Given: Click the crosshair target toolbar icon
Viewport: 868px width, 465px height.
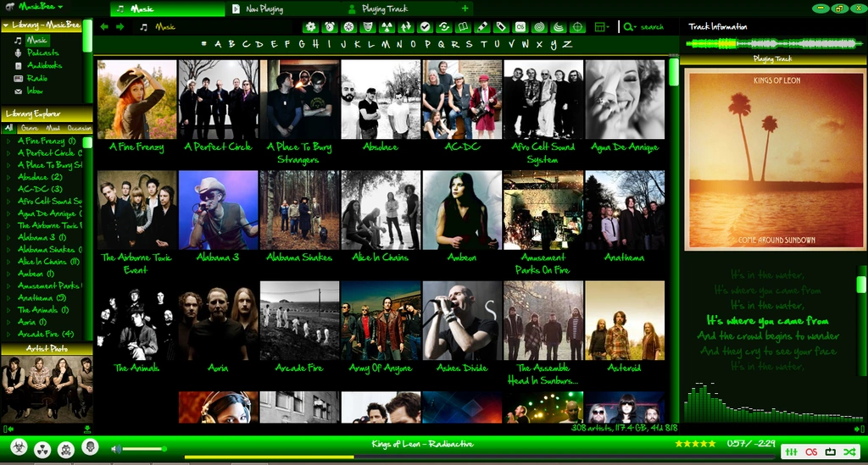Looking at the screenshot, I should coord(578,27).
